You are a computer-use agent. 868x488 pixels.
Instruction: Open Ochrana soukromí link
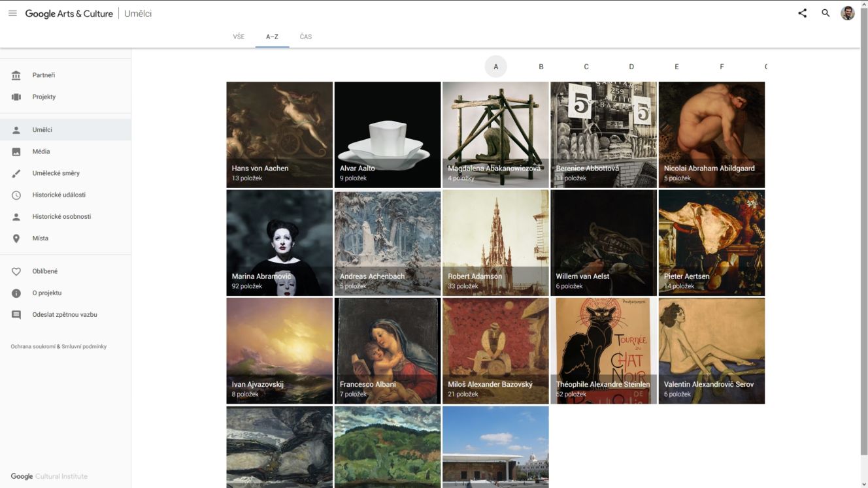tap(33, 347)
